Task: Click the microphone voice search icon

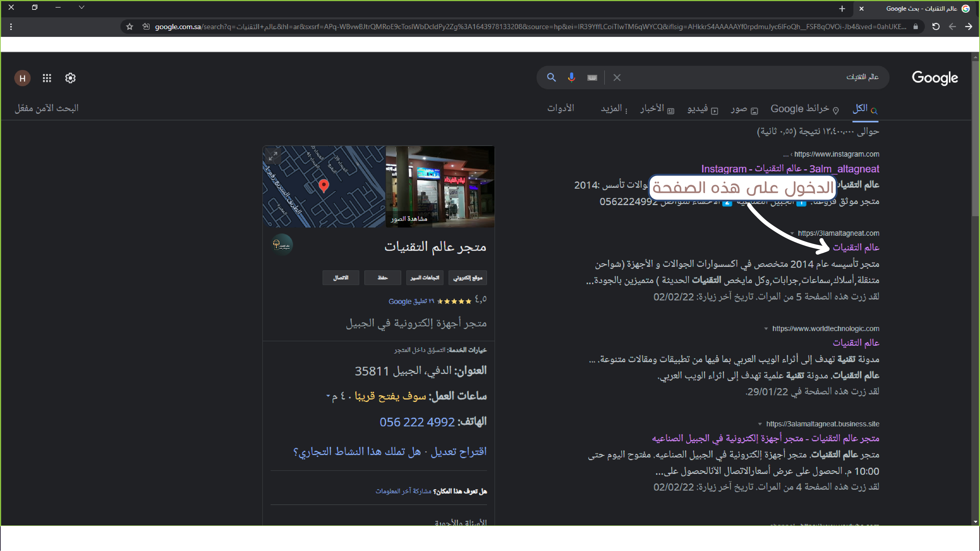Action: 571,78
